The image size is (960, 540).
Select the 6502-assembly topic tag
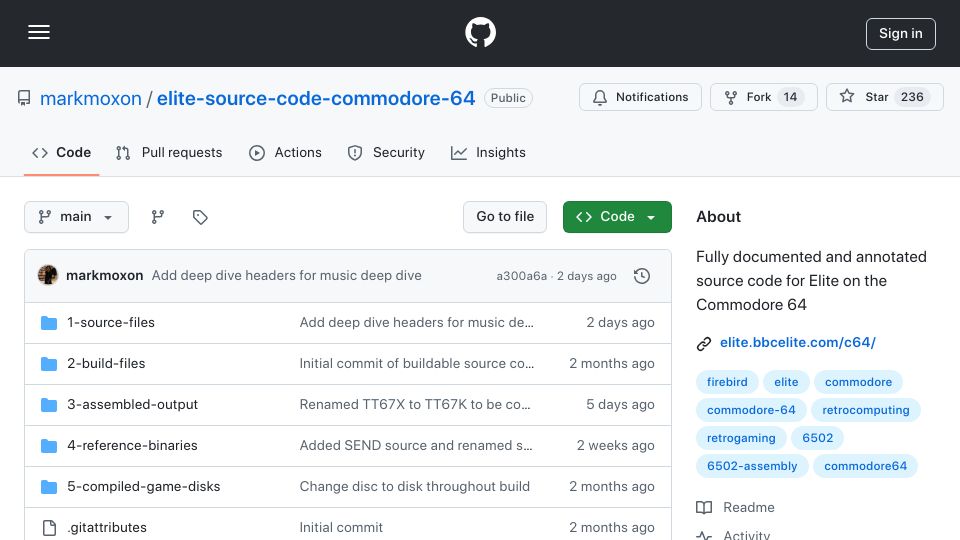[752, 467]
